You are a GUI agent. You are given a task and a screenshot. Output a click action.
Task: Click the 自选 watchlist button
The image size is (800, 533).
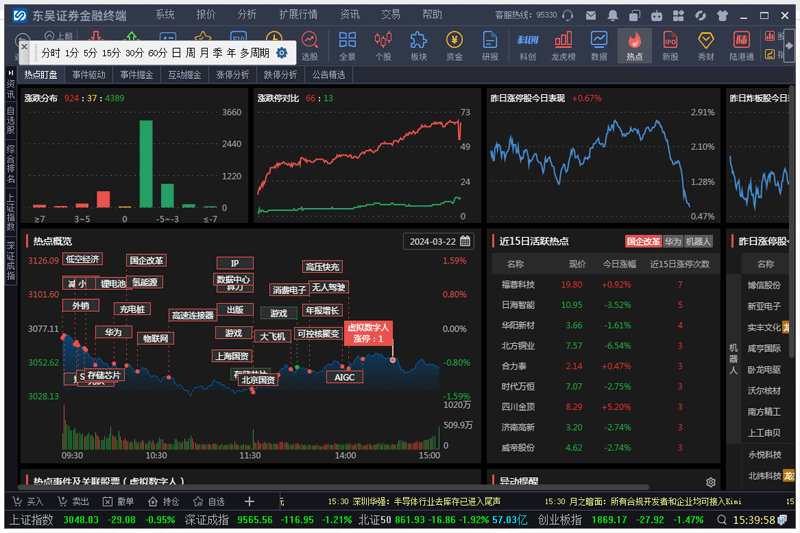(x=209, y=501)
